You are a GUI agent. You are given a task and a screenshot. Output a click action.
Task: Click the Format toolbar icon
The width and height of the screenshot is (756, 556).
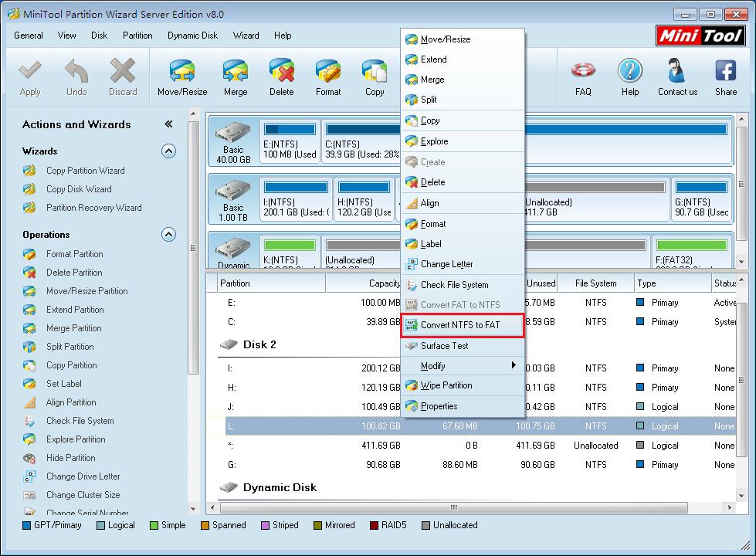pos(328,73)
